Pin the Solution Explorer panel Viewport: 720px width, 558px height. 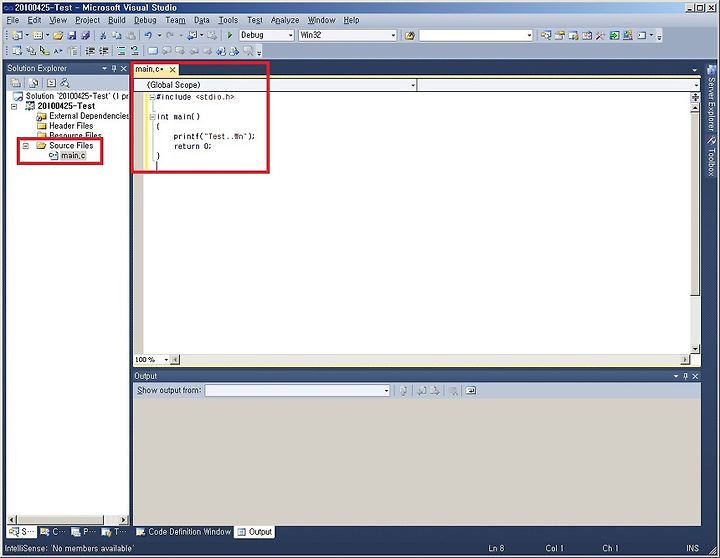tap(114, 68)
